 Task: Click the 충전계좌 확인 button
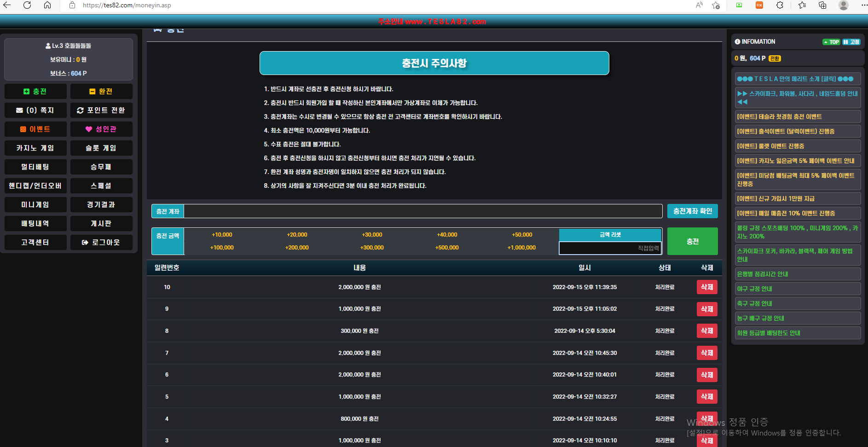click(x=692, y=211)
